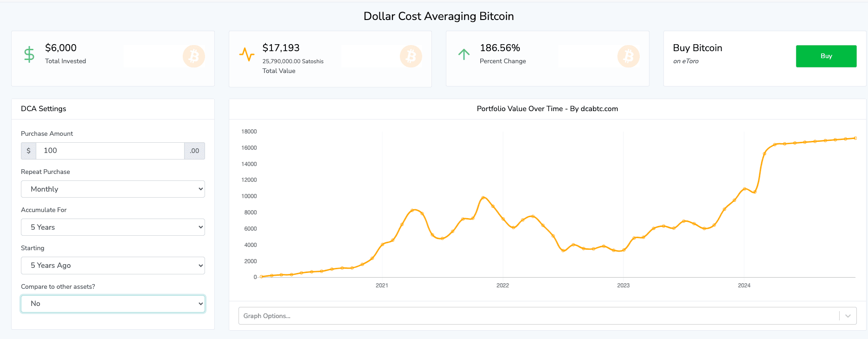Click the Bitcoin logo in Total Value card
This screenshot has height=339, width=868.
411,56
